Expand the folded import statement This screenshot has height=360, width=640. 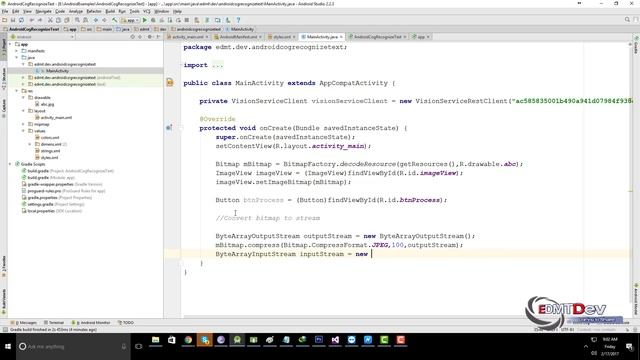217,65
